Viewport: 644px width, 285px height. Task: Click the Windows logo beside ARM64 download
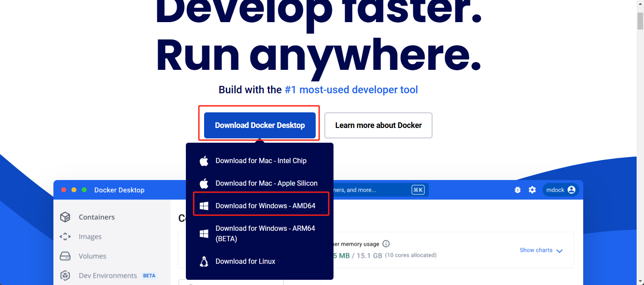tap(204, 233)
